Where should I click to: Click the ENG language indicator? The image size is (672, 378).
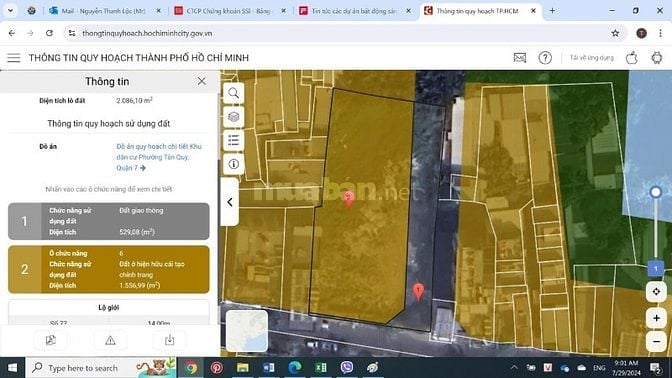point(599,368)
